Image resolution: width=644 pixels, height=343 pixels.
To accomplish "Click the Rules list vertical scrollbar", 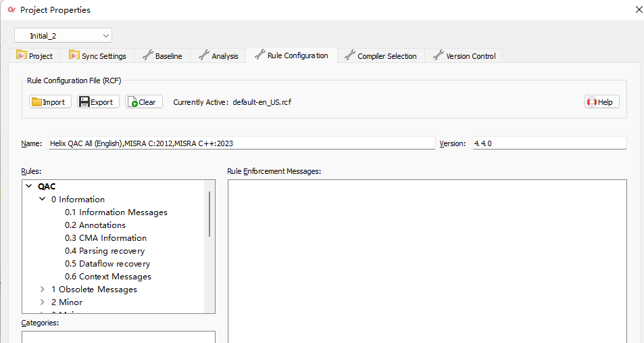I will 209,213.
